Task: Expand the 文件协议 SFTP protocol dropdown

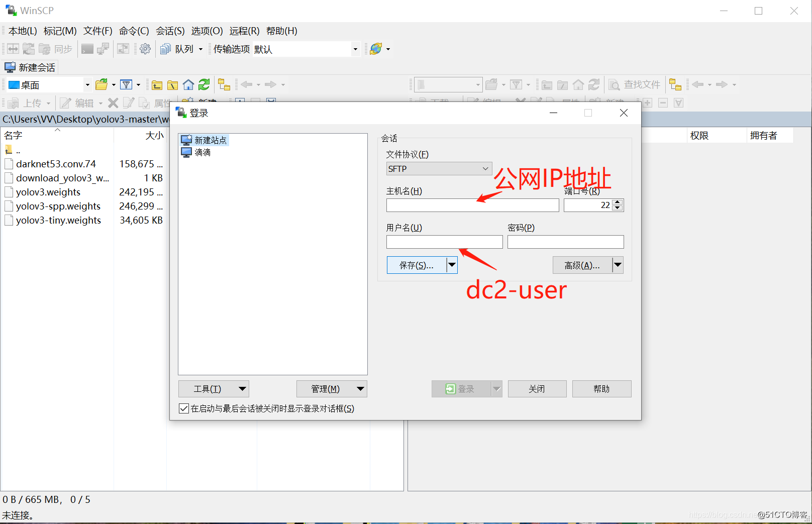Action: tap(485, 169)
